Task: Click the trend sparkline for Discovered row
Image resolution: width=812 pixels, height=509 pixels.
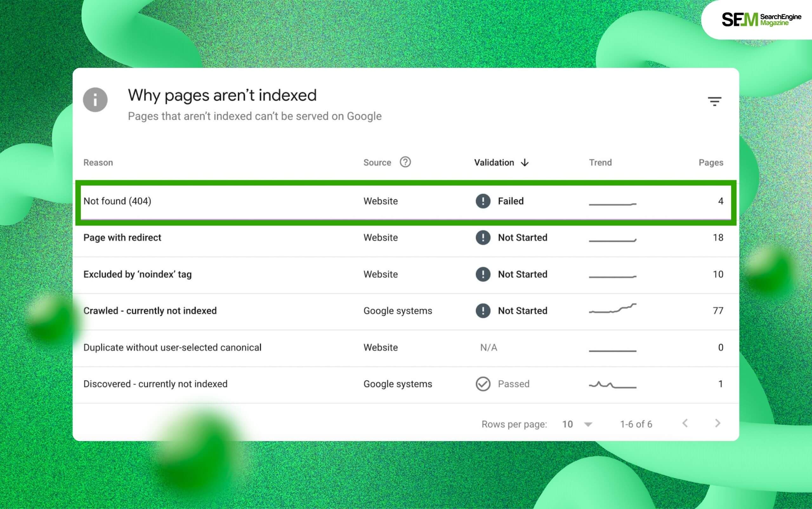Action: pyautogui.click(x=612, y=385)
